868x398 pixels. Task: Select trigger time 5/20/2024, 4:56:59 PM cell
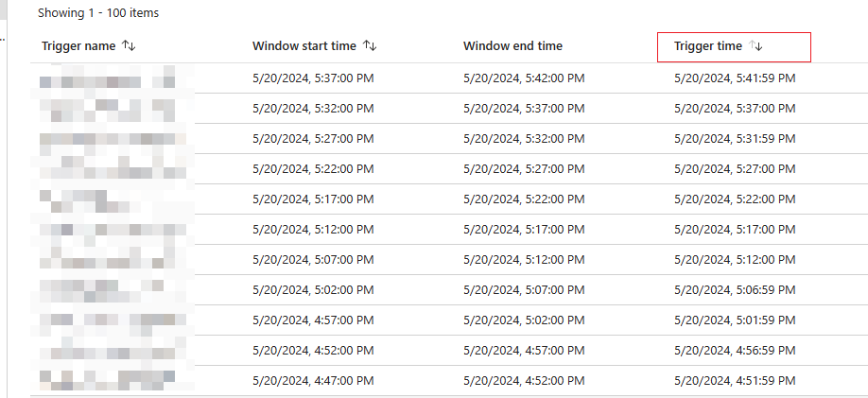point(735,351)
